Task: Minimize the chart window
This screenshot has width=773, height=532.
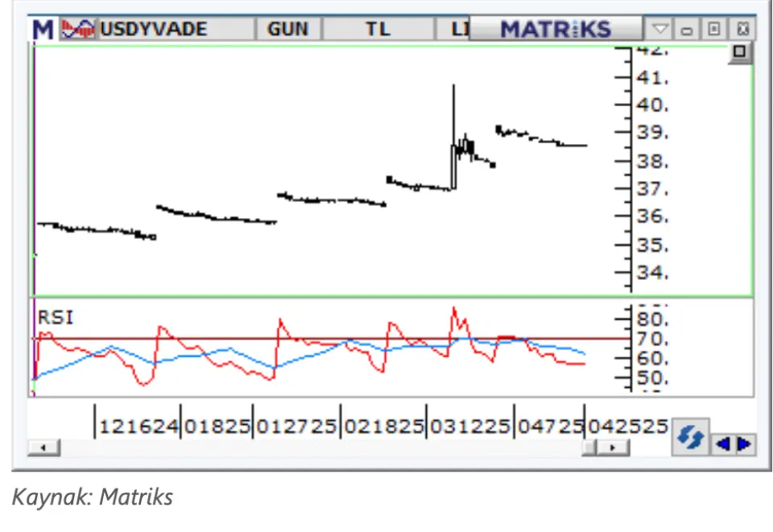Action: 687,30
